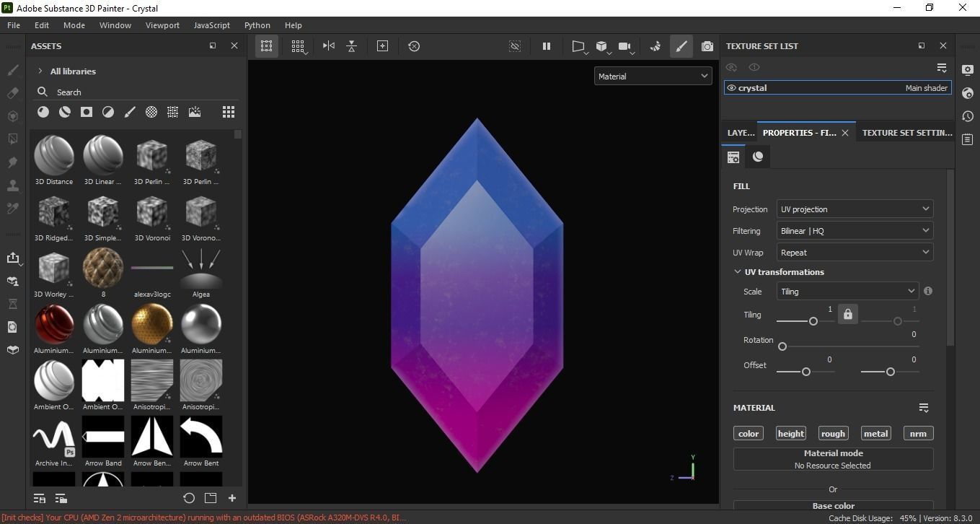The image size is (980, 524).
Task: Filter assets by smart materials icon
Action: 65,112
